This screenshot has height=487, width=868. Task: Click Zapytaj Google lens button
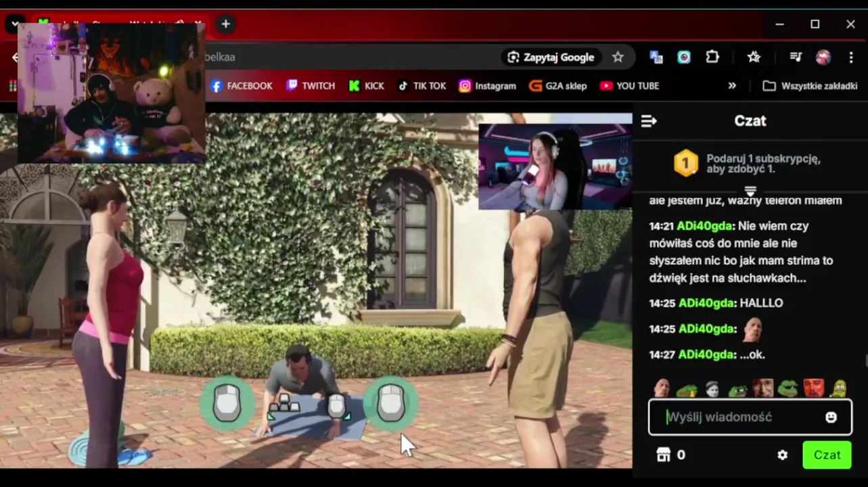point(551,57)
